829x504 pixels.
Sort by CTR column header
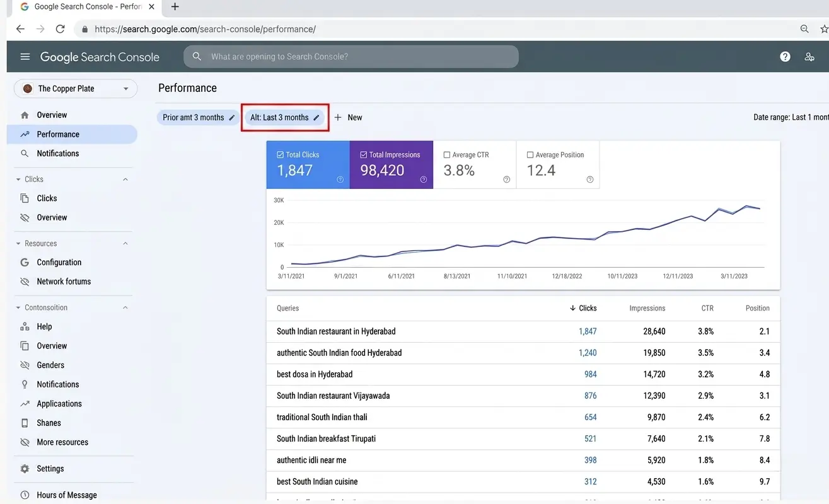(x=707, y=308)
